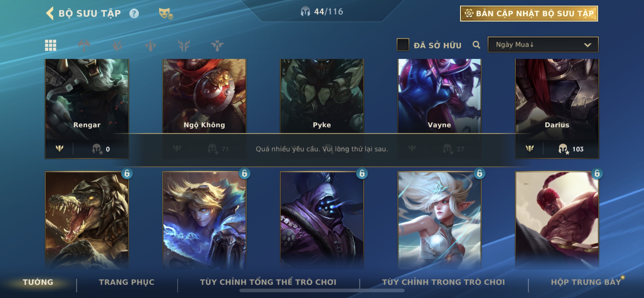644x298 pixels.
Task: Go back using the Bộ Sưu Tập arrow
Action: pyautogui.click(x=50, y=13)
